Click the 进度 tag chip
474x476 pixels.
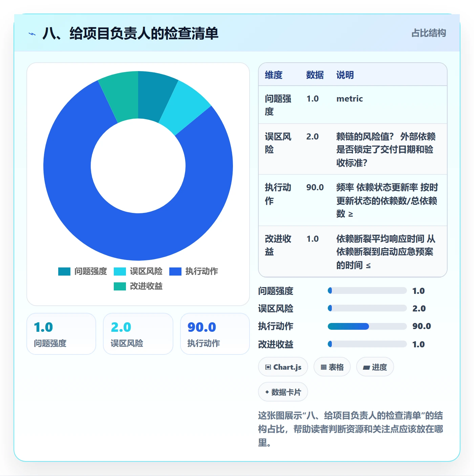point(375,367)
